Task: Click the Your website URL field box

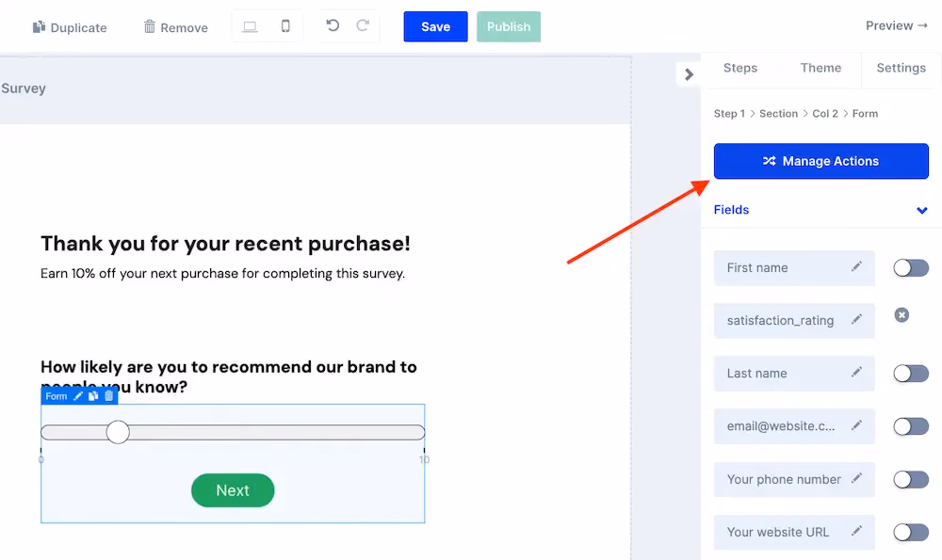Action: [x=794, y=532]
